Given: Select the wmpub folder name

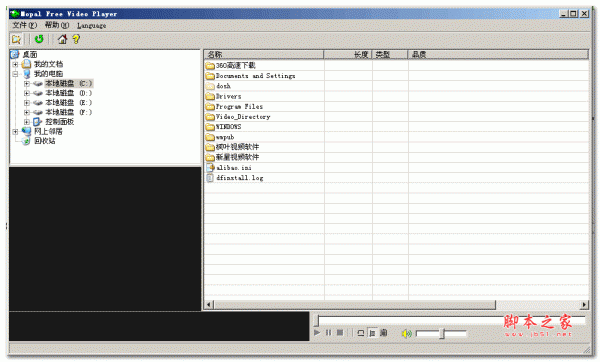Looking at the screenshot, I should click(x=225, y=137).
